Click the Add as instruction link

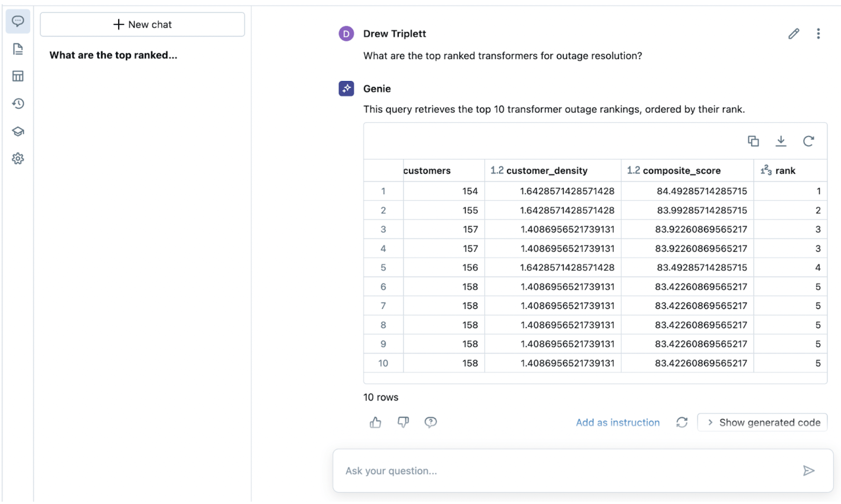coord(618,422)
